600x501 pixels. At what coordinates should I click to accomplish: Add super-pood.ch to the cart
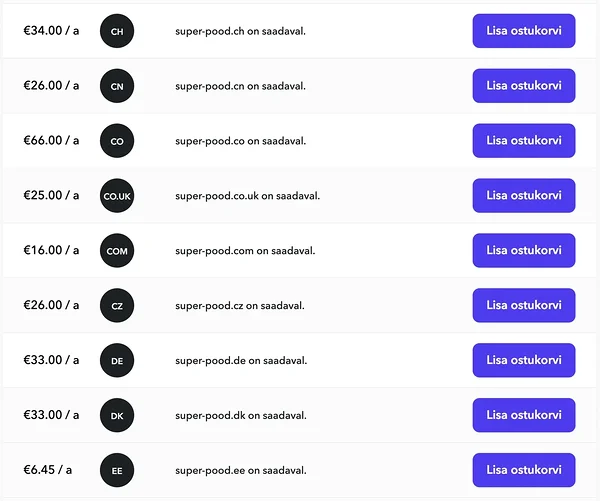tap(524, 31)
